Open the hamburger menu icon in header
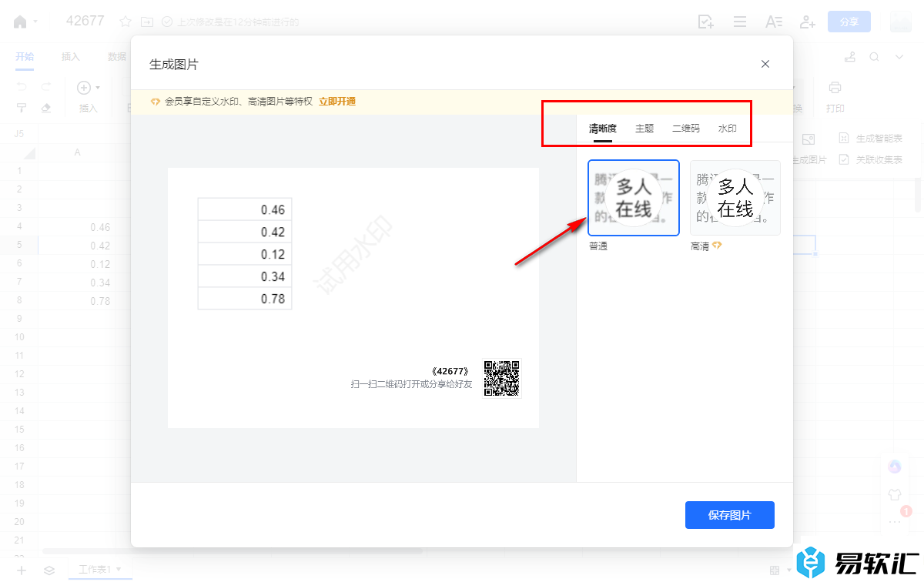 click(x=740, y=22)
